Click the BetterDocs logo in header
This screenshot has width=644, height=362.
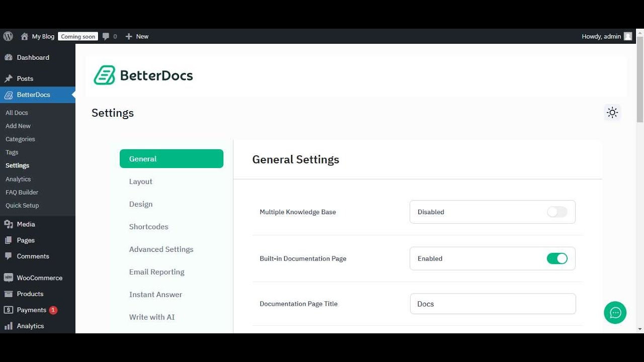[x=143, y=75]
